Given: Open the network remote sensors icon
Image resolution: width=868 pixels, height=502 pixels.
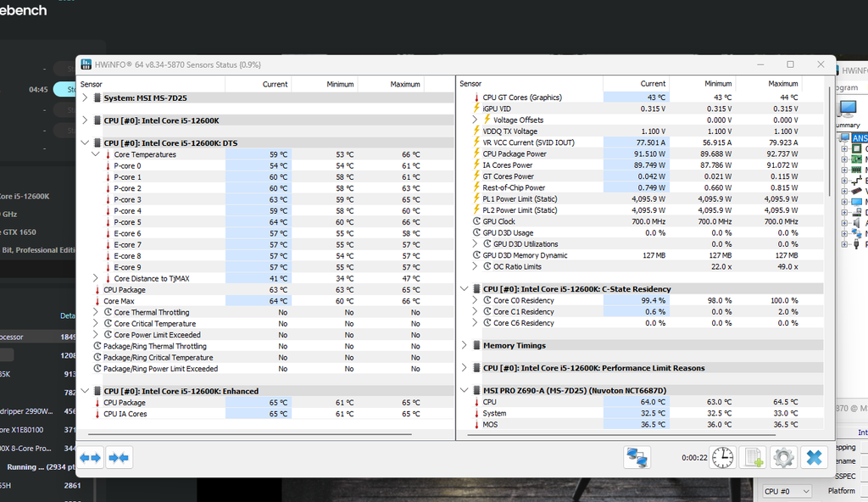Looking at the screenshot, I should click(637, 458).
